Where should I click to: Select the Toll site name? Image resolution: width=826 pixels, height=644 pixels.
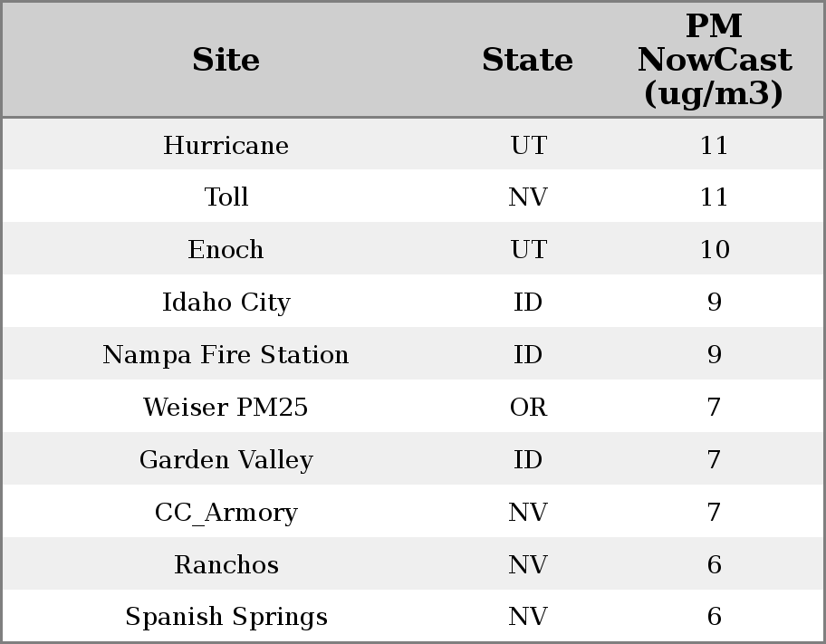click(226, 197)
